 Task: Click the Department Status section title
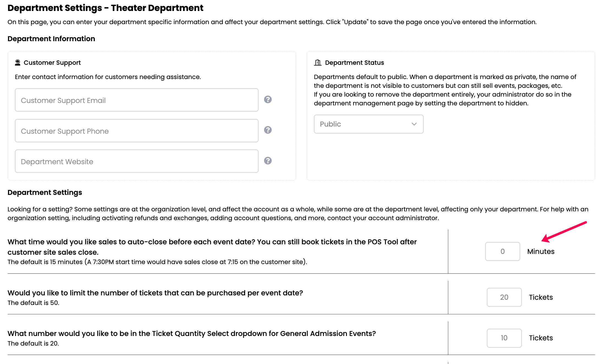pyautogui.click(x=355, y=63)
